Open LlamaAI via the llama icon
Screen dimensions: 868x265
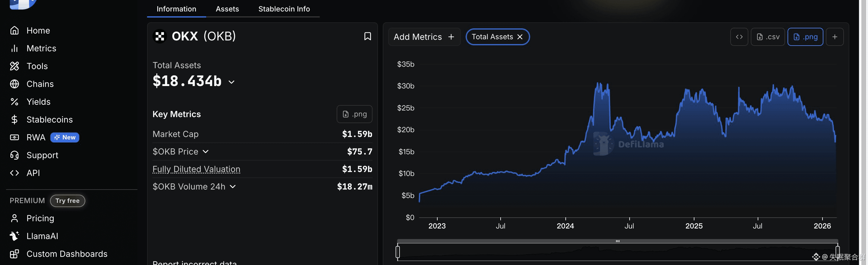[x=14, y=236]
